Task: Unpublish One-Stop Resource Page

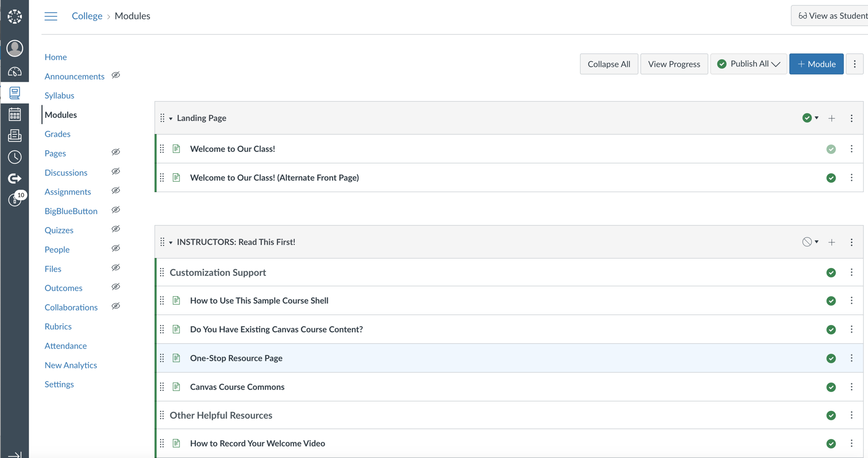Action: coord(831,359)
